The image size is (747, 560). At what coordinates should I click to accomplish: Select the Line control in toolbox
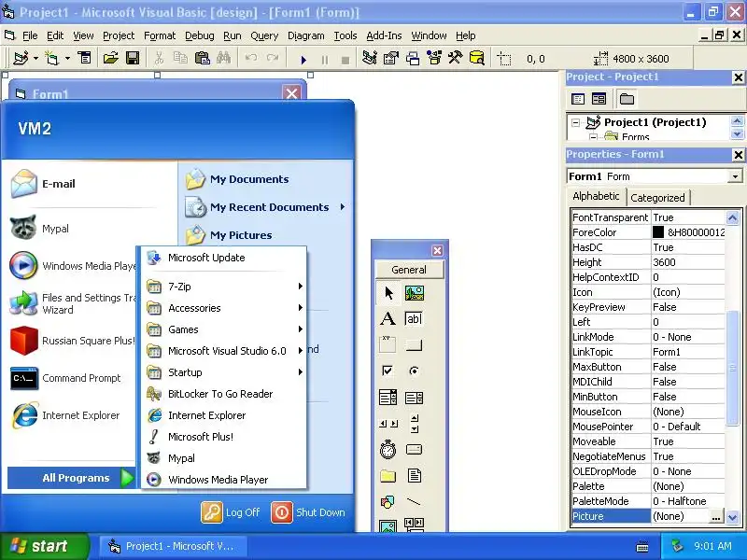(414, 502)
